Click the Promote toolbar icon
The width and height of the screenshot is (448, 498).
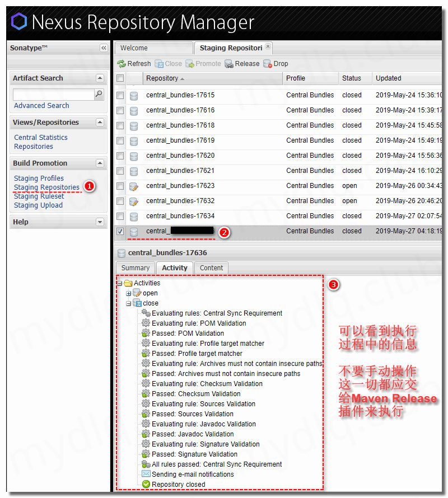pos(190,64)
